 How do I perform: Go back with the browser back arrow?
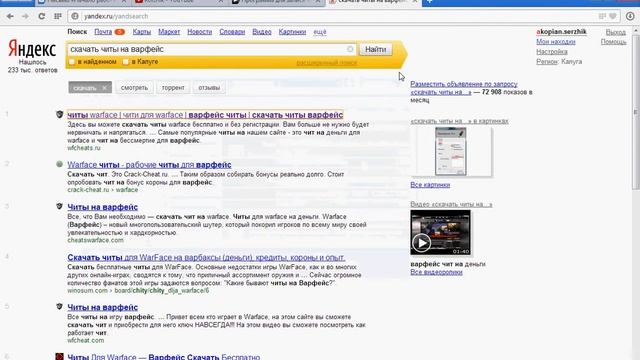click(x=10, y=16)
